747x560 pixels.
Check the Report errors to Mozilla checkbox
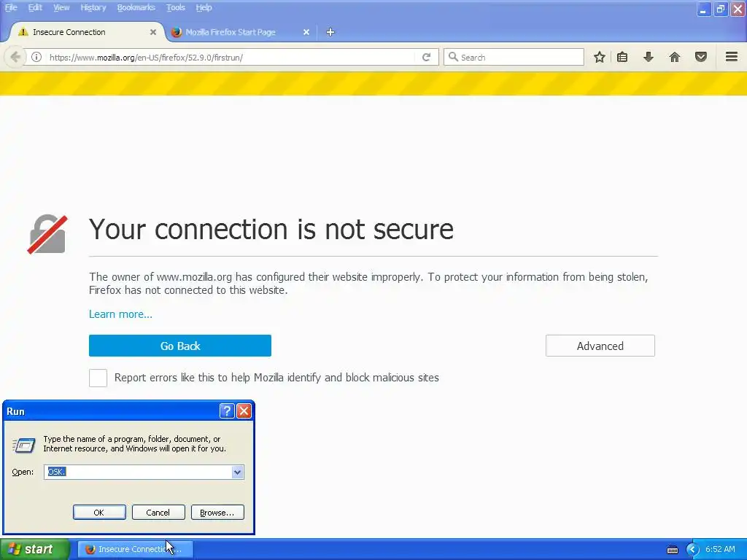[98, 378]
